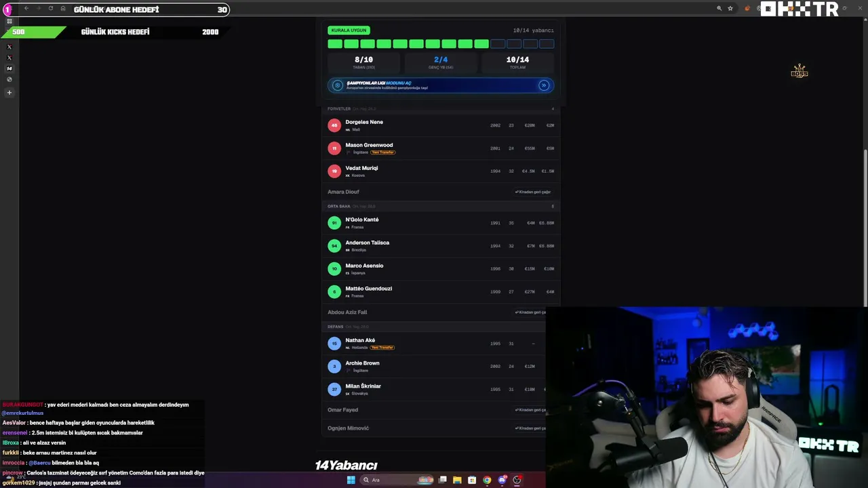Click the green badge next to Anderson Talisca
Screen dimensions: 868x488
(x=334, y=246)
